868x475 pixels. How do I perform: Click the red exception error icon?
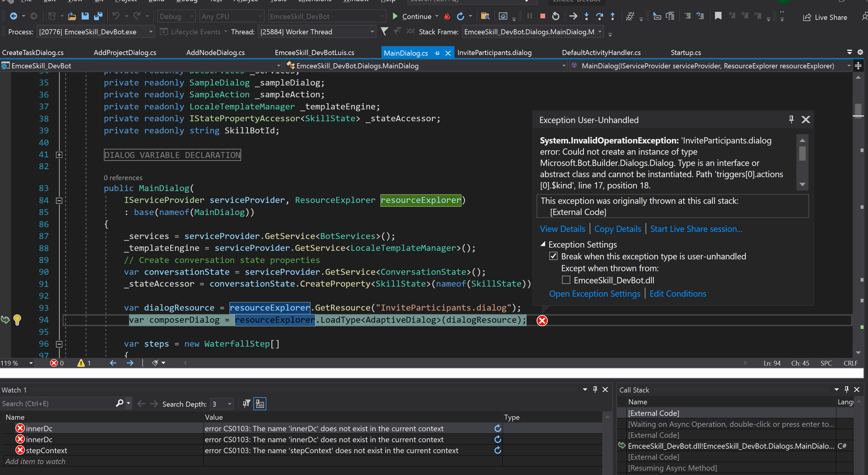point(542,321)
